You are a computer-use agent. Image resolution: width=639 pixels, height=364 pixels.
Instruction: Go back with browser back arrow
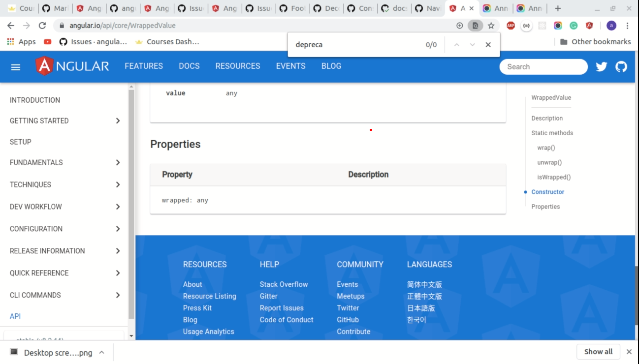tap(11, 26)
